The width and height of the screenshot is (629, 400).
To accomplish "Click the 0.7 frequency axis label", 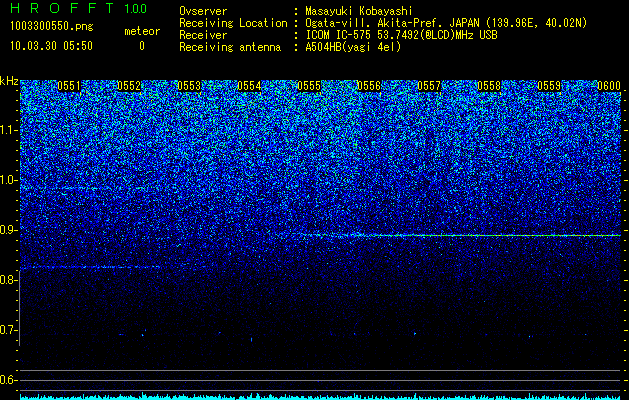I will (x=9, y=330).
